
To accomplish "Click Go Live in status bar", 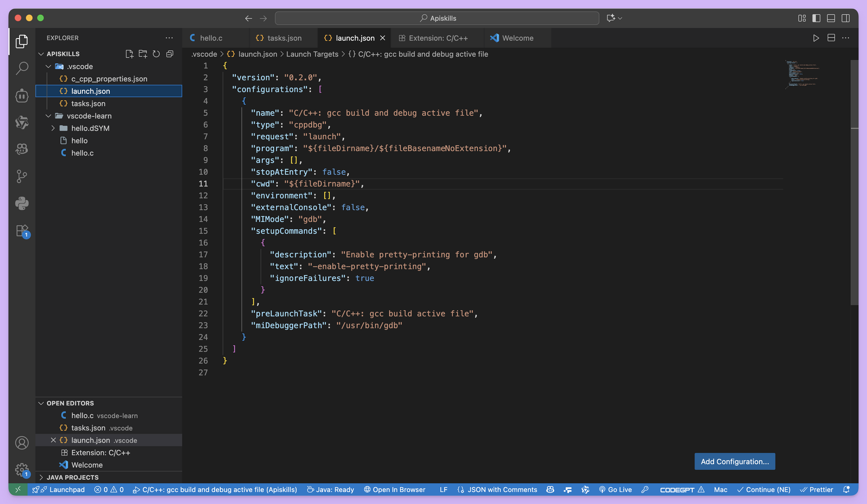I will (x=615, y=490).
